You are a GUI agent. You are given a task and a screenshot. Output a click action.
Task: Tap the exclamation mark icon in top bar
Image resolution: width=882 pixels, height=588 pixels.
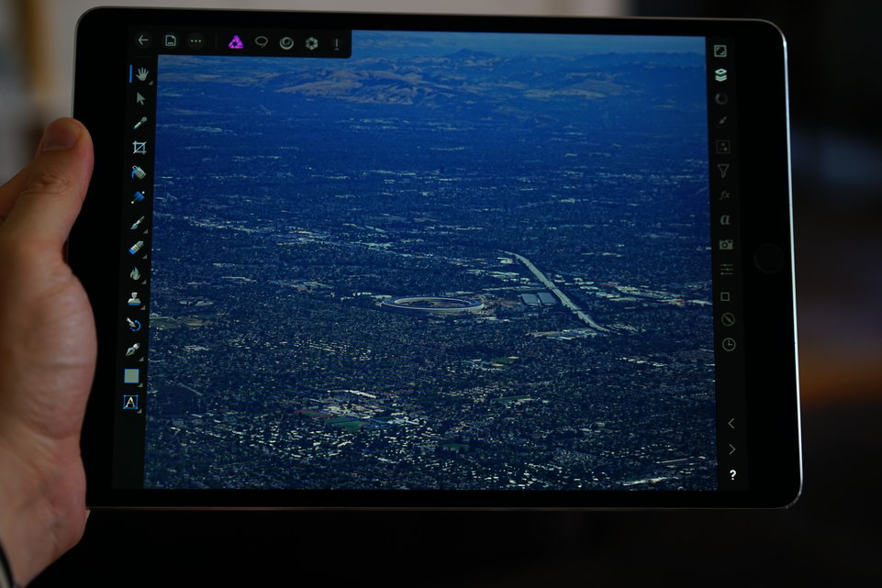(337, 44)
